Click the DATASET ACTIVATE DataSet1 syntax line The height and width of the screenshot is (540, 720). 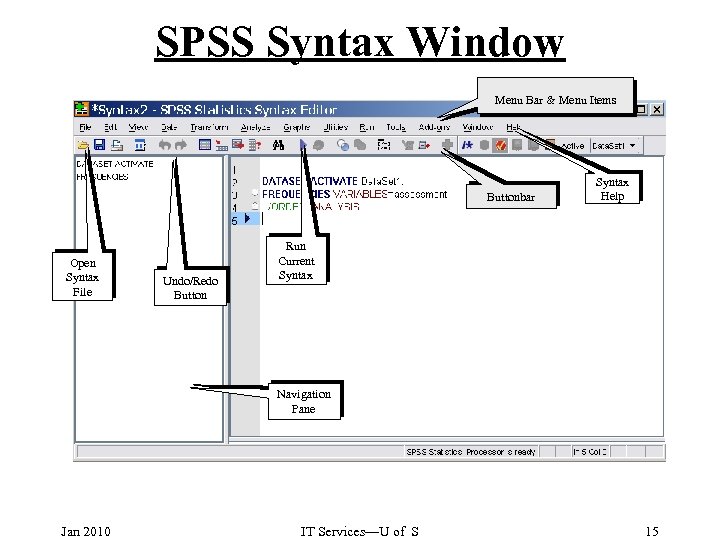click(x=333, y=181)
